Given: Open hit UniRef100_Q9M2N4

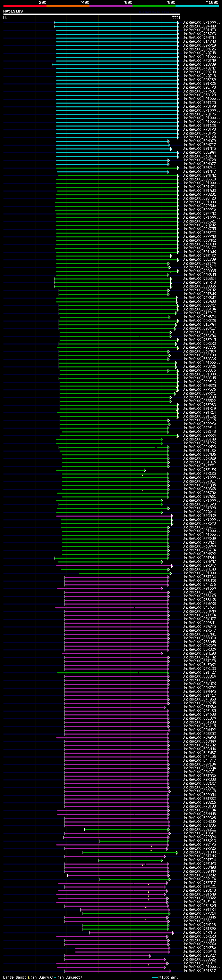Looking at the screenshot, I should tap(199, 38).
